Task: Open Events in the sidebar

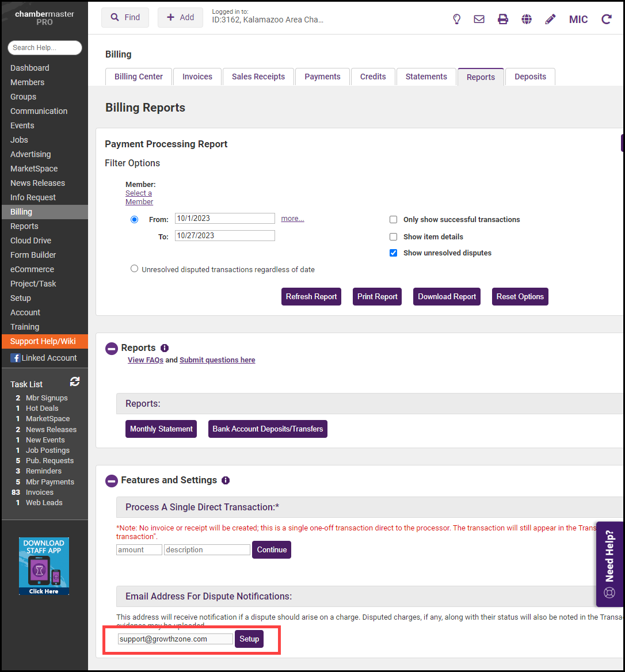Action: 22,125
